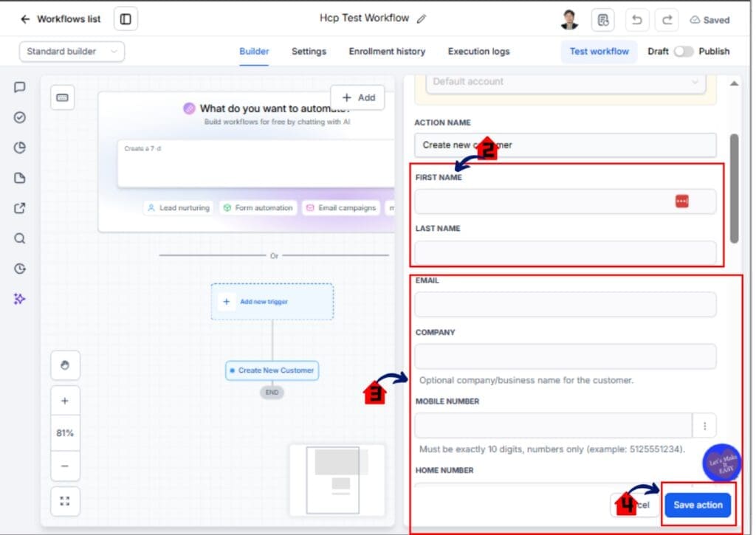
Task: Click the First Name input field
Action: click(x=565, y=201)
